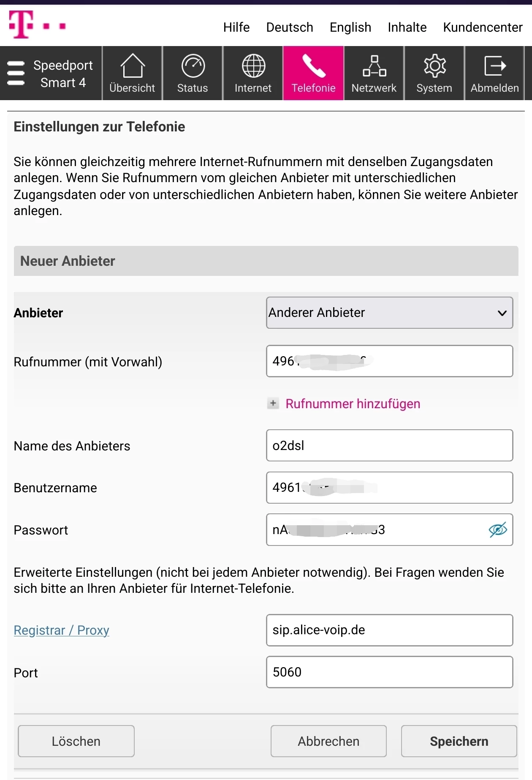Toggle password visibility eye icon
The image size is (532, 780).
(x=498, y=529)
